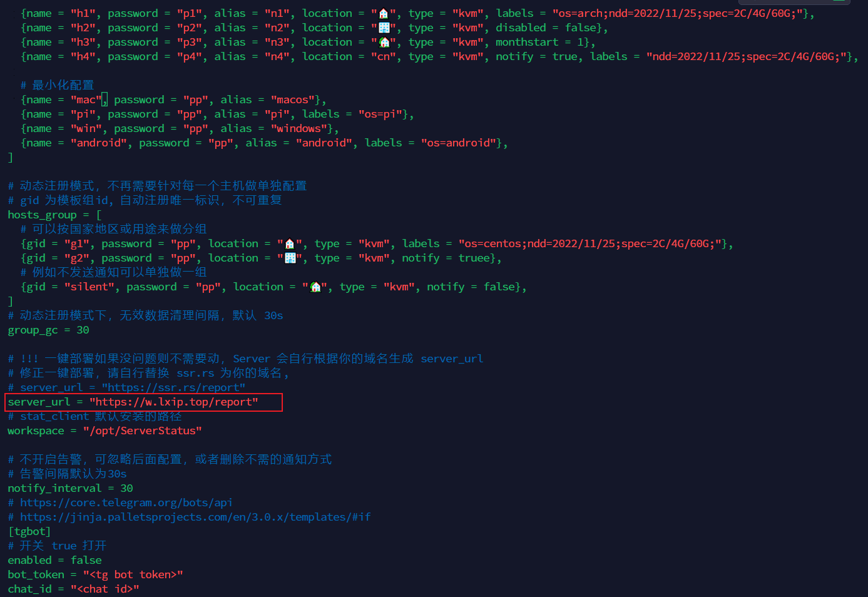Click the comment starting "# gid 为模板组id"
The width and height of the screenshot is (868, 597).
pos(145,200)
